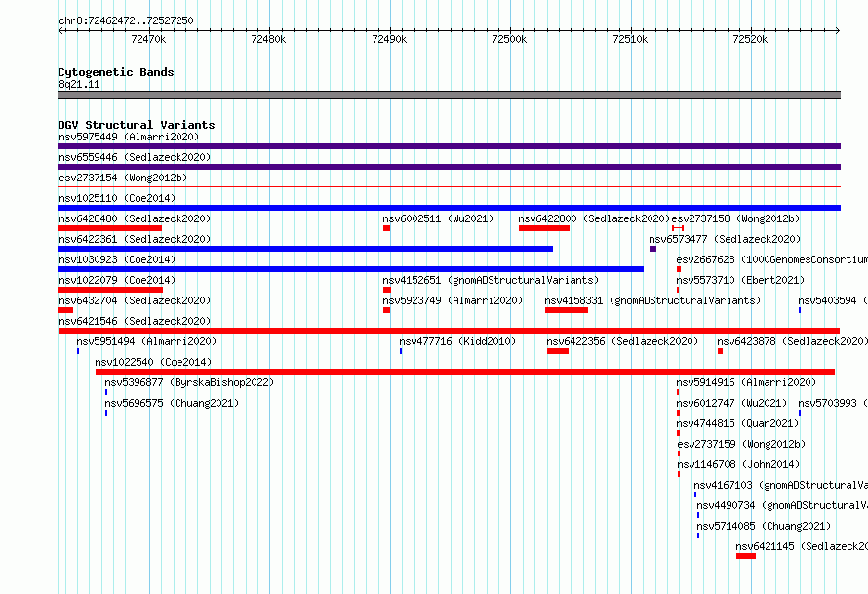The width and height of the screenshot is (868, 594).
Task: Select the nsv6422361 (Sedlazeck2020) label
Action: [135, 239]
